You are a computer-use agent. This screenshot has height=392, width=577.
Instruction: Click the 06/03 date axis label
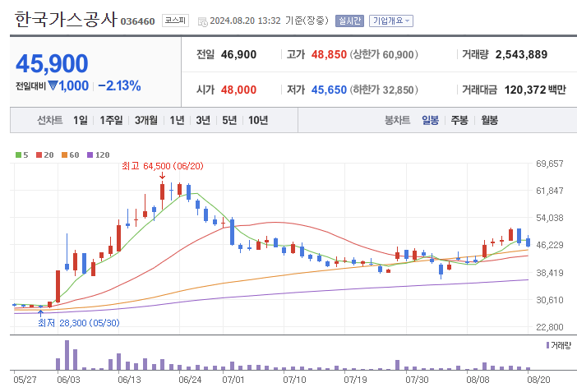tap(68, 380)
